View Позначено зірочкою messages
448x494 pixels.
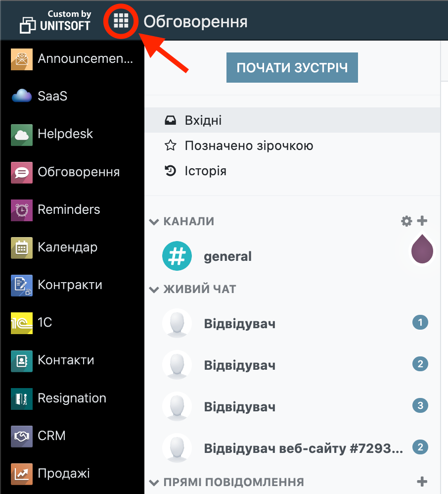click(247, 146)
